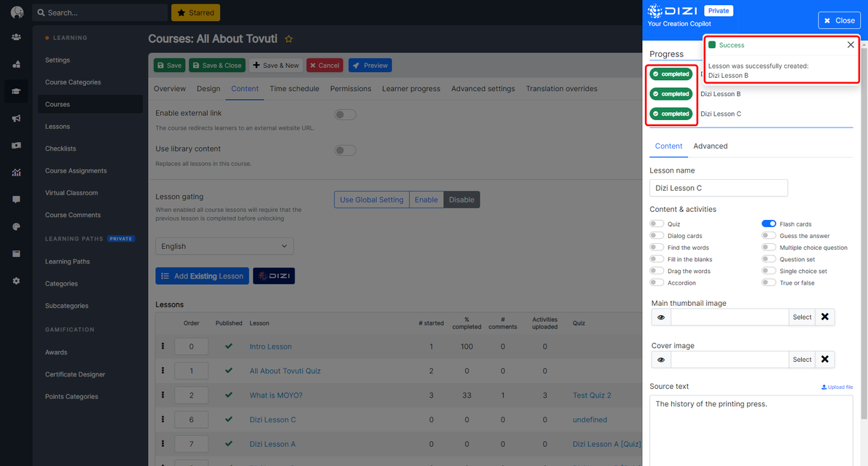
Task: Open the Time schedule tab
Action: 294,88
